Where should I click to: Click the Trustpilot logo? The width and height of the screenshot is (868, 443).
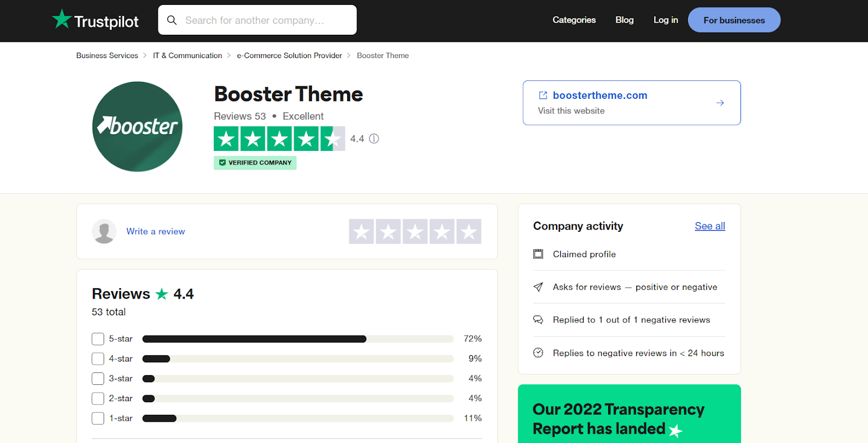click(95, 20)
